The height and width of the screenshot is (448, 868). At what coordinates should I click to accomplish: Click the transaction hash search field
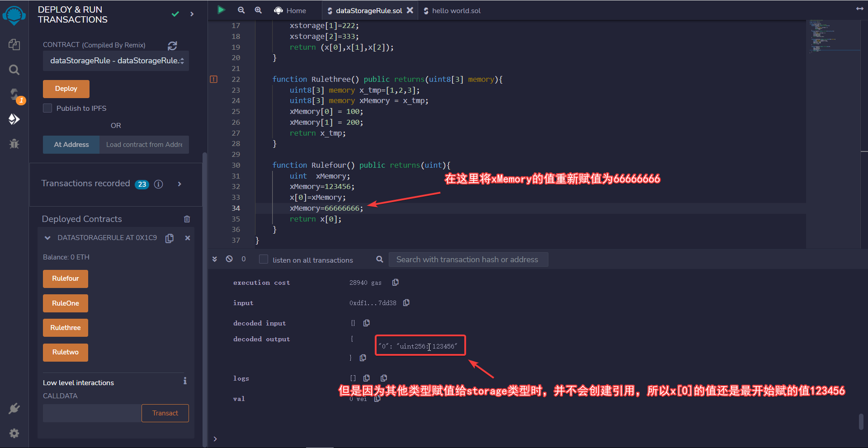[467, 259]
